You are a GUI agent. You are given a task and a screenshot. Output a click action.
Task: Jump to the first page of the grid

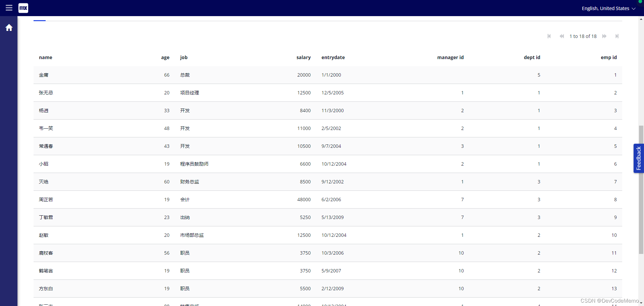[549, 36]
